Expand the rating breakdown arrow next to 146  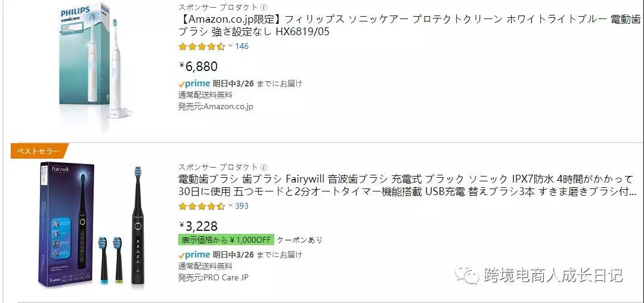point(231,46)
